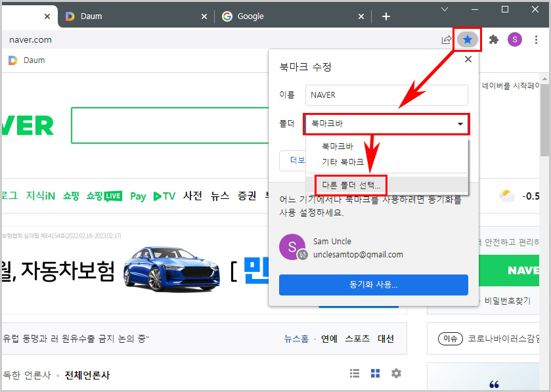This screenshot has height=392, width=551.
Task: Click the headline about 원유수출 금지 논의
Action: click(x=76, y=339)
